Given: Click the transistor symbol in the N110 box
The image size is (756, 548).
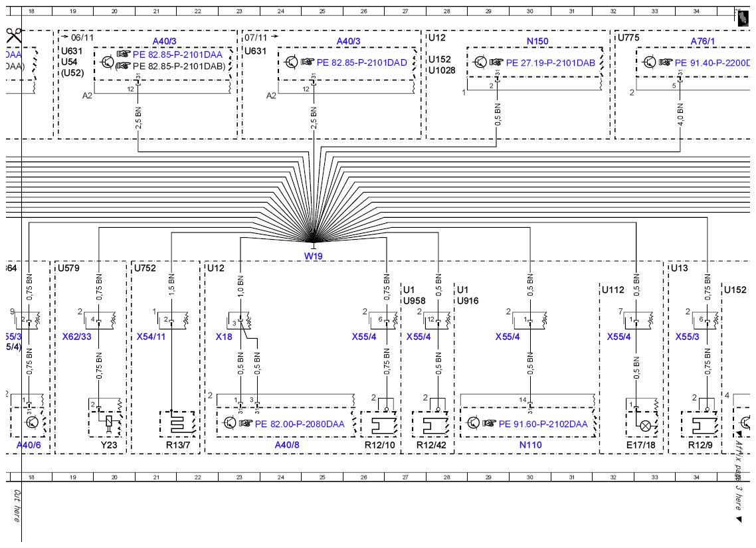Looking at the screenshot, I should (x=474, y=423).
